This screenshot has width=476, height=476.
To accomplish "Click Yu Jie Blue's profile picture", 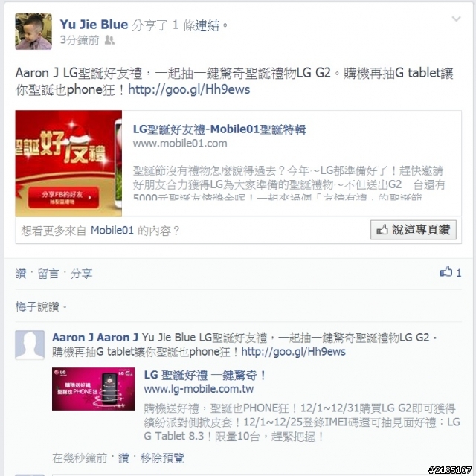I will (33, 31).
